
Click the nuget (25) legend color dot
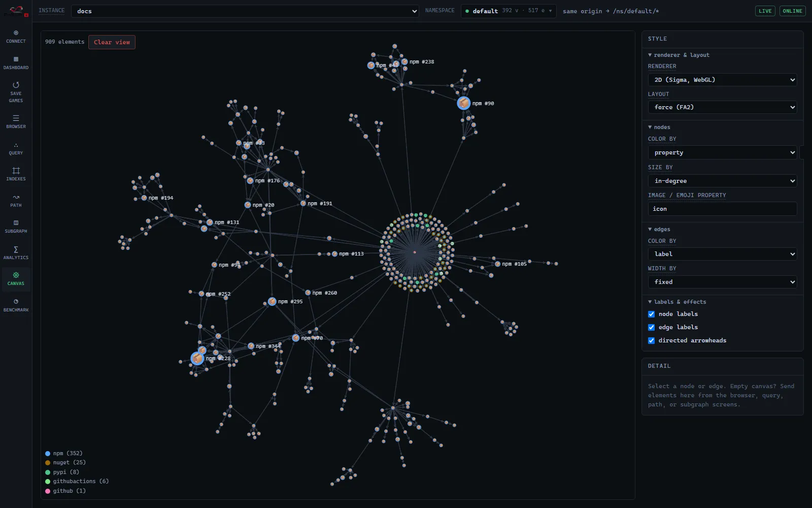tap(48, 463)
